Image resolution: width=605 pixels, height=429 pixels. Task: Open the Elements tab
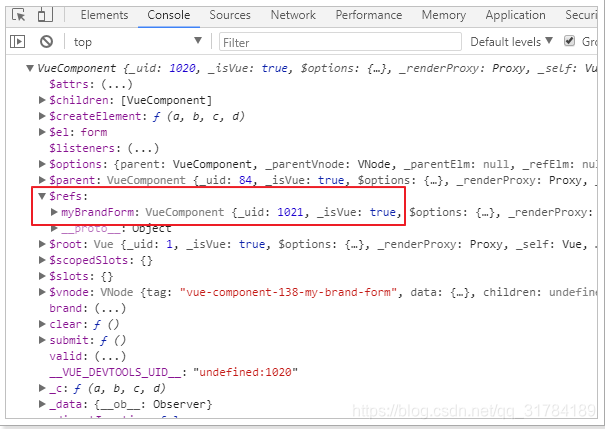[x=104, y=15]
